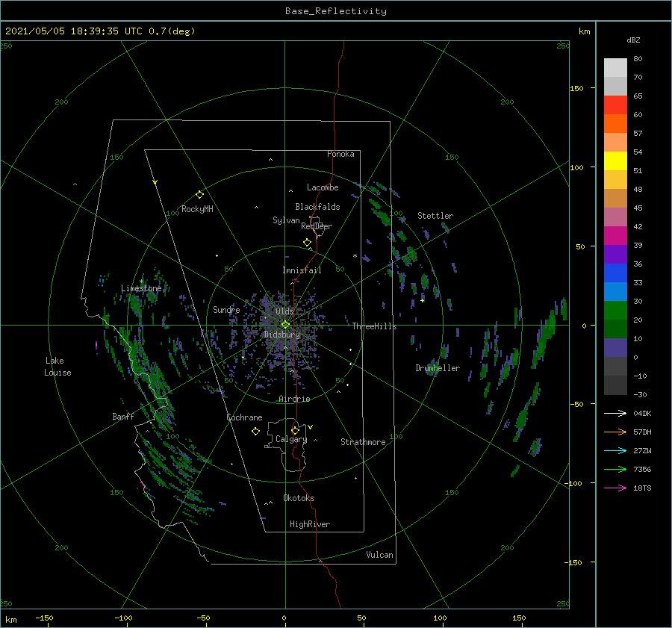Screen dimensions: 672x628
Task: Click the yellow diamond marker above Calgary label
Action: (295, 430)
